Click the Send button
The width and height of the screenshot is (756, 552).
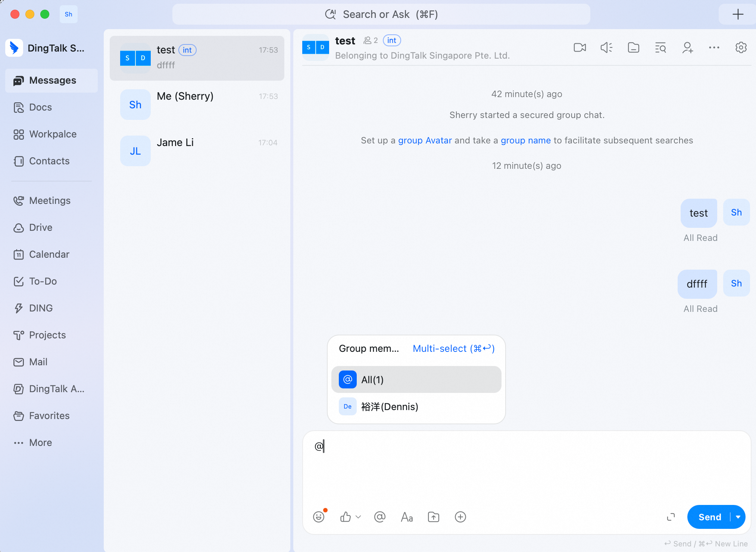pyautogui.click(x=709, y=517)
